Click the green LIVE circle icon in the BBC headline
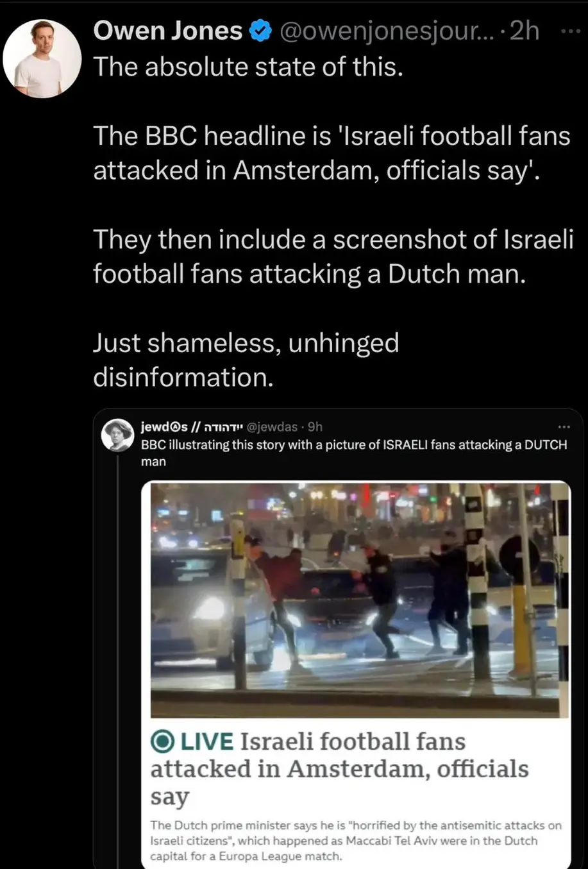The width and height of the screenshot is (588, 869). [163, 741]
